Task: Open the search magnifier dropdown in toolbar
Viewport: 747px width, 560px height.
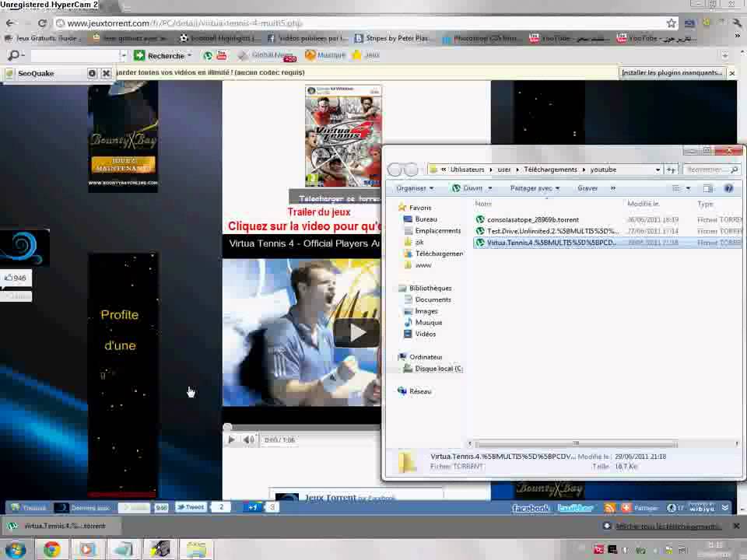Action: point(16,56)
